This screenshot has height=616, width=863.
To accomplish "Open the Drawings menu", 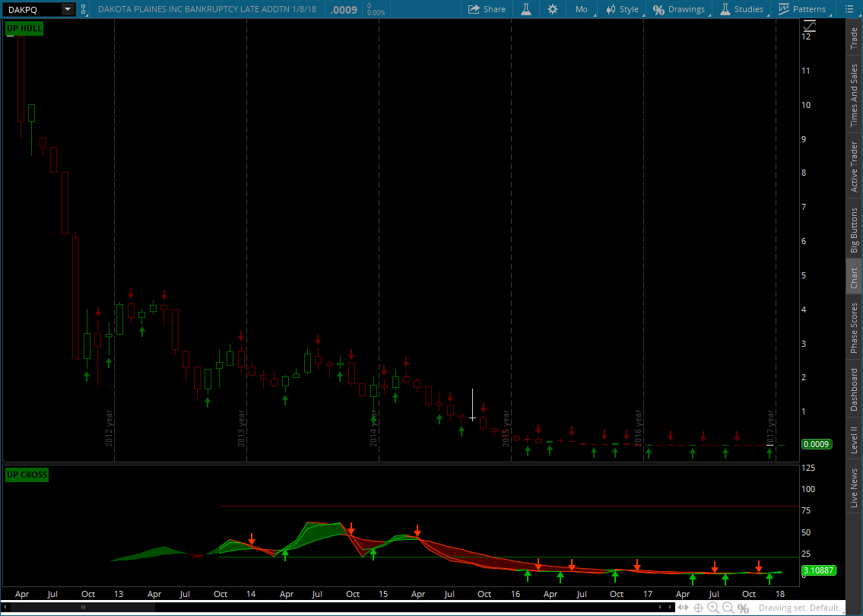I will coord(679,9).
